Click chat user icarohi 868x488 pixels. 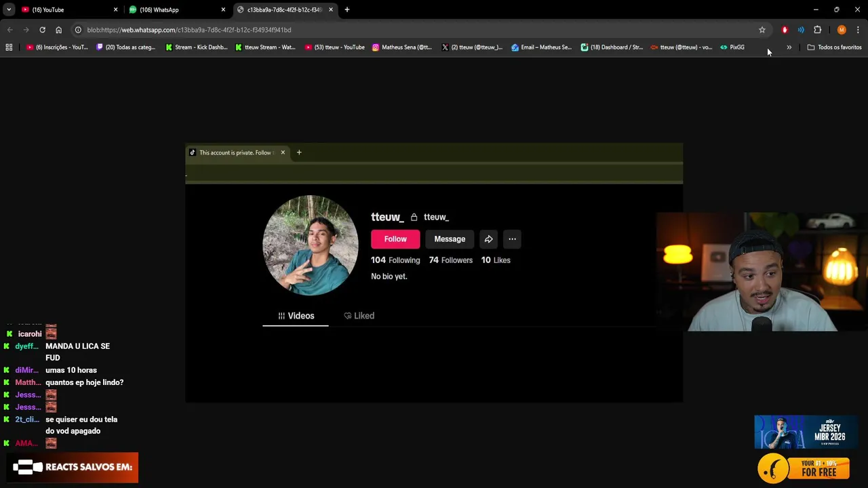coord(30,334)
